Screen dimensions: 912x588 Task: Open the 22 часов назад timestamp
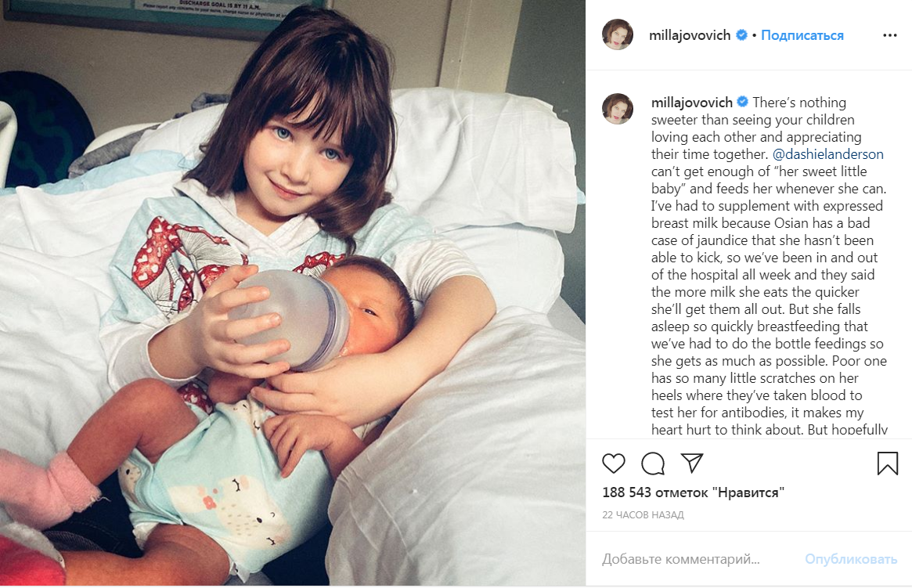[643, 514]
